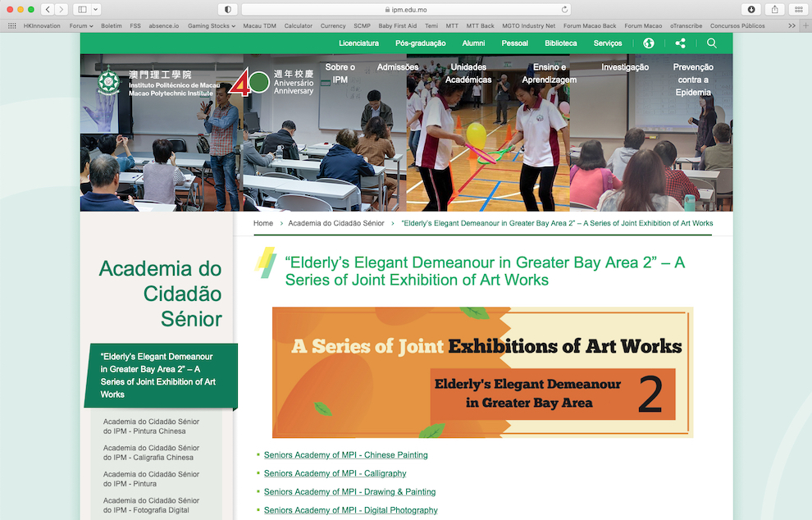Show the tab overview
The image size is (812, 520).
(x=799, y=9)
